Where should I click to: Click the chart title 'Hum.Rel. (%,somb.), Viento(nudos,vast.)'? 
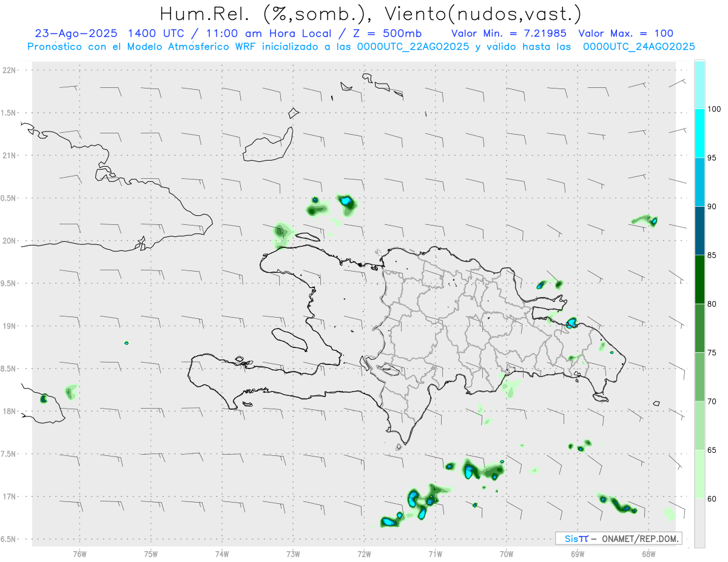(x=371, y=13)
